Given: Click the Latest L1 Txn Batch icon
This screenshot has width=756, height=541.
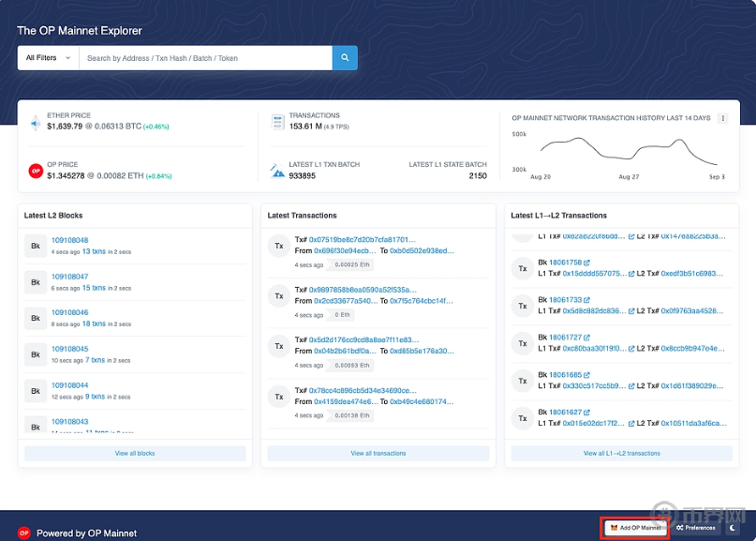Looking at the screenshot, I should click(x=277, y=171).
